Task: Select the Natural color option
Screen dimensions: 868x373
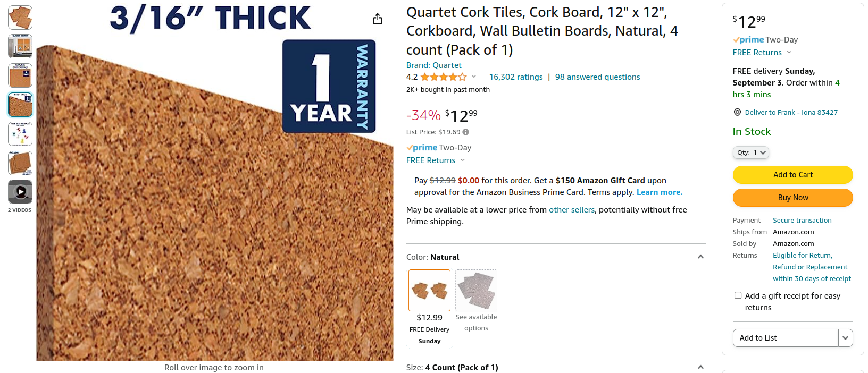Action: pyautogui.click(x=429, y=290)
